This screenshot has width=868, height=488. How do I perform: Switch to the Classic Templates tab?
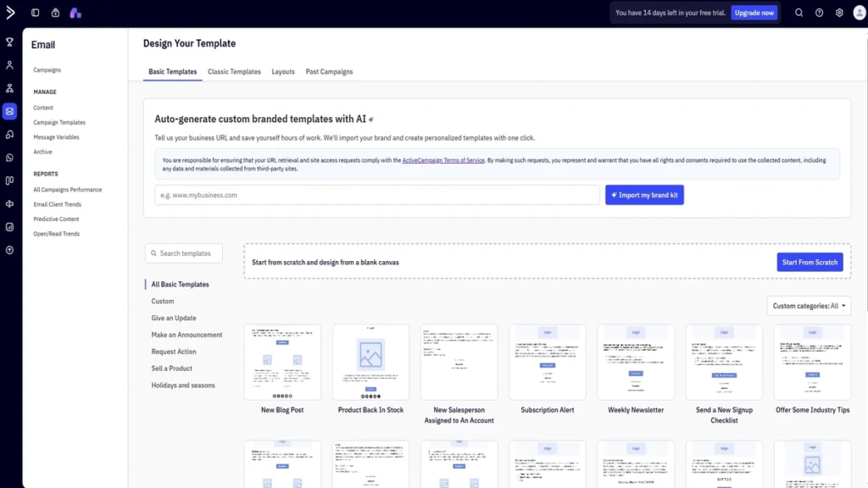pos(234,72)
